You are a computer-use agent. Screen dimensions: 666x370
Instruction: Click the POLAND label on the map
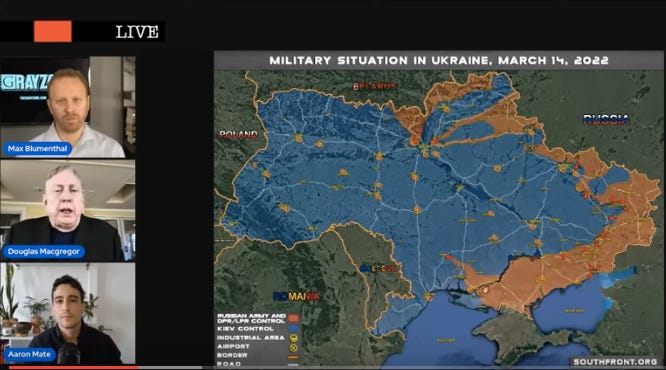click(238, 135)
